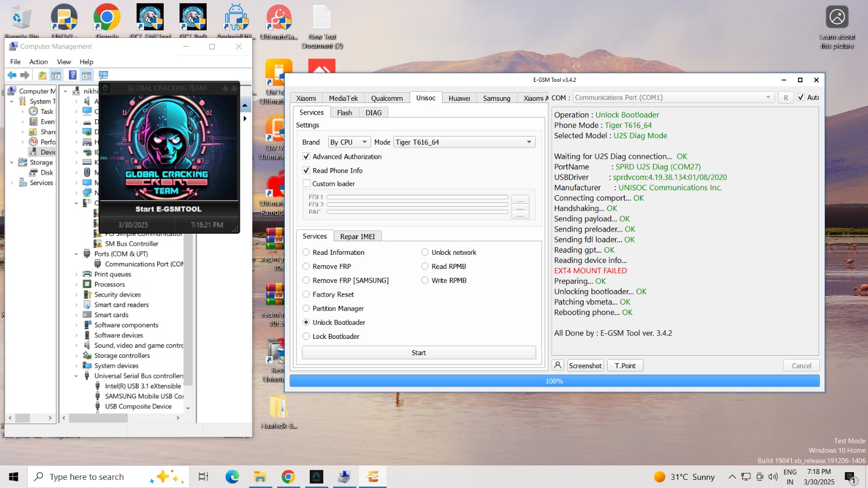
Task: Select the Read Information radio button
Action: tap(307, 253)
